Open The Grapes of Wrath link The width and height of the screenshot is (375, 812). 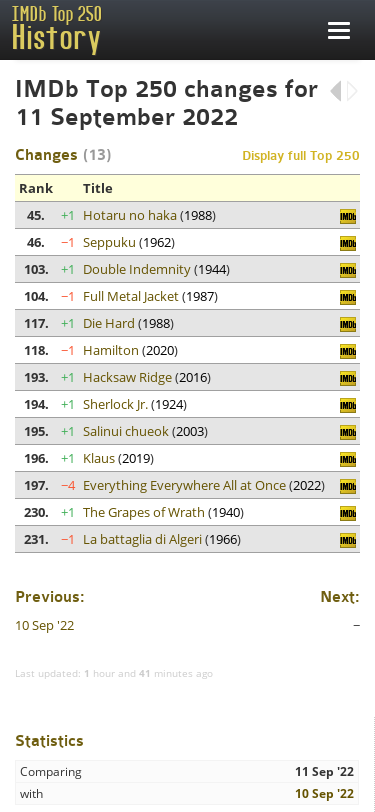(143, 513)
